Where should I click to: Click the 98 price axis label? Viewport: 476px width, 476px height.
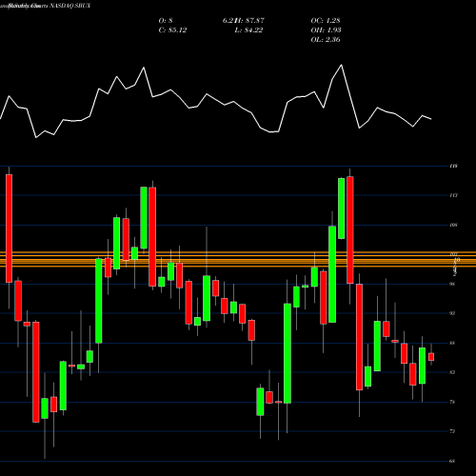click(452, 284)
